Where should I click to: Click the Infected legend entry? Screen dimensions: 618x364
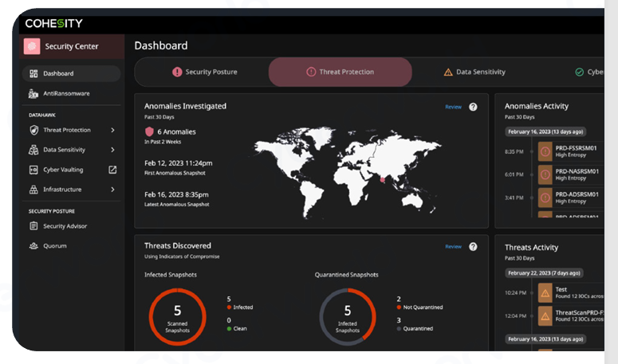(x=240, y=307)
